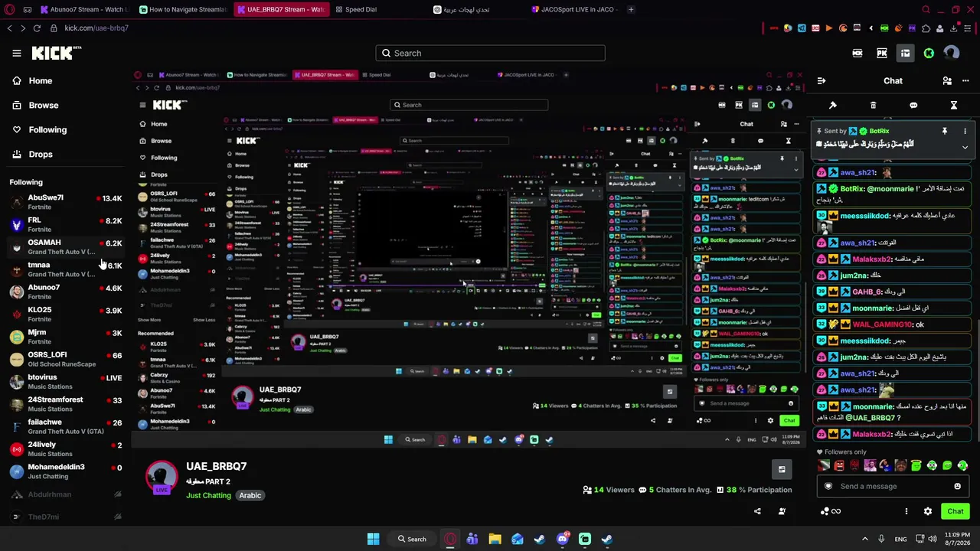980x551 pixels.
Task: Switch to the JACOSport LIVE browser tab
Action: point(573,9)
